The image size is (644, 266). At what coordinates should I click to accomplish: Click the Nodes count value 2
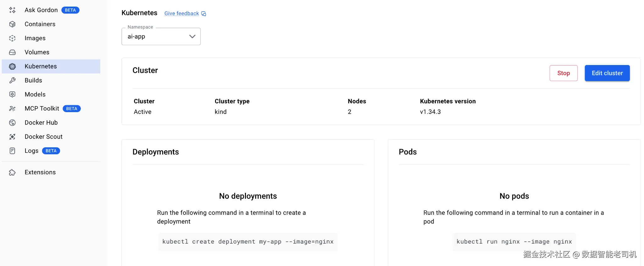350,112
